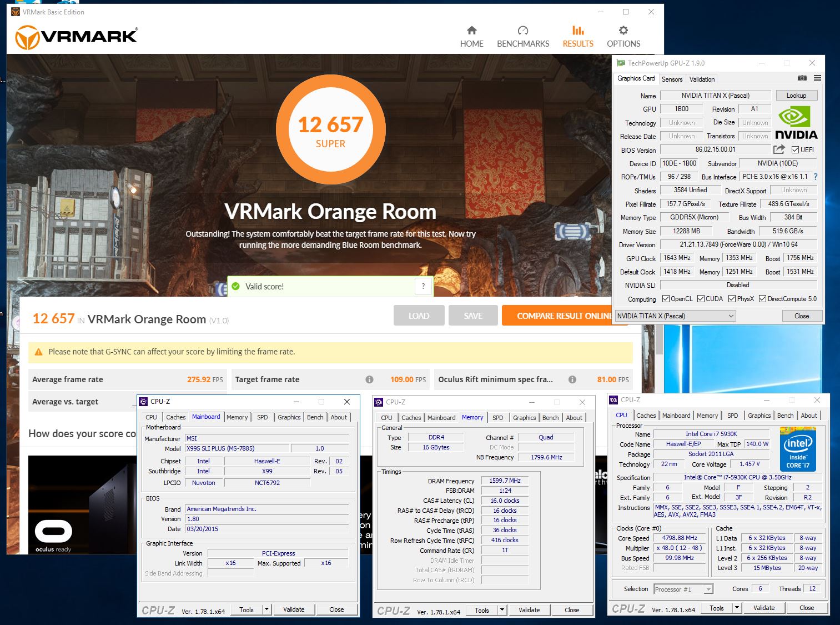Screen dimensions: 840x625
Task: Open Graphics tab in Mainboard CPU-Z window
Action: (x=289, y=417)
